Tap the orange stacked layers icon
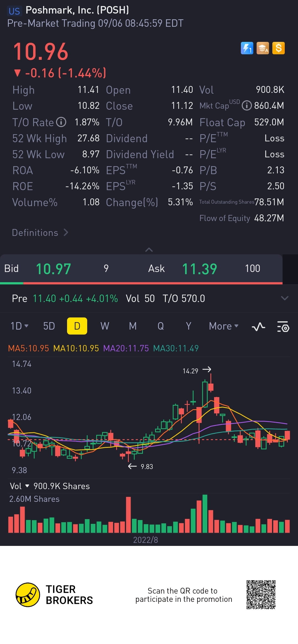 coord(263,48)
